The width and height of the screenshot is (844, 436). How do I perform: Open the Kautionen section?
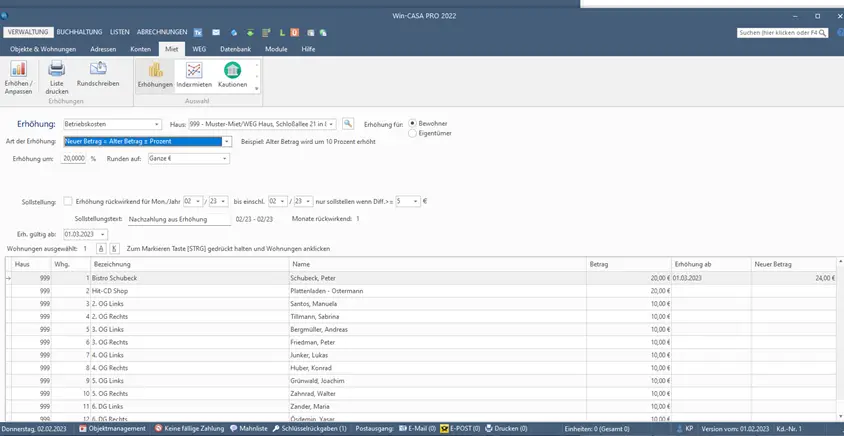click(233, 70)
